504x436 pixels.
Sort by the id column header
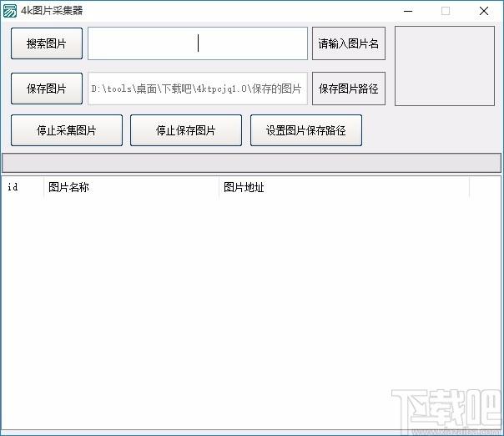[23, 187]
